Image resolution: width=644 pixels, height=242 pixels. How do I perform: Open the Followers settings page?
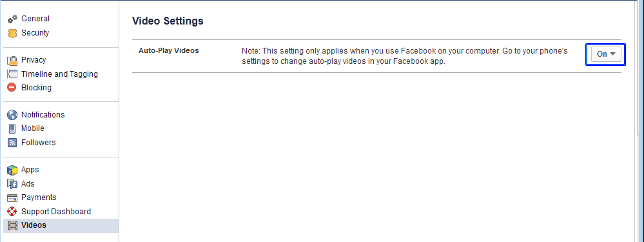(x=38, y=142)
